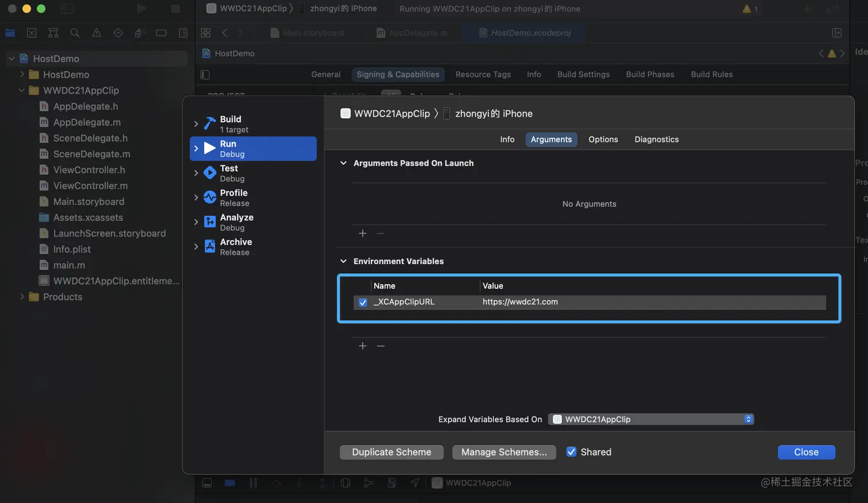Click the Manage Schemes button
This screenshot has height=503, width=868.
tap(504, 452)
